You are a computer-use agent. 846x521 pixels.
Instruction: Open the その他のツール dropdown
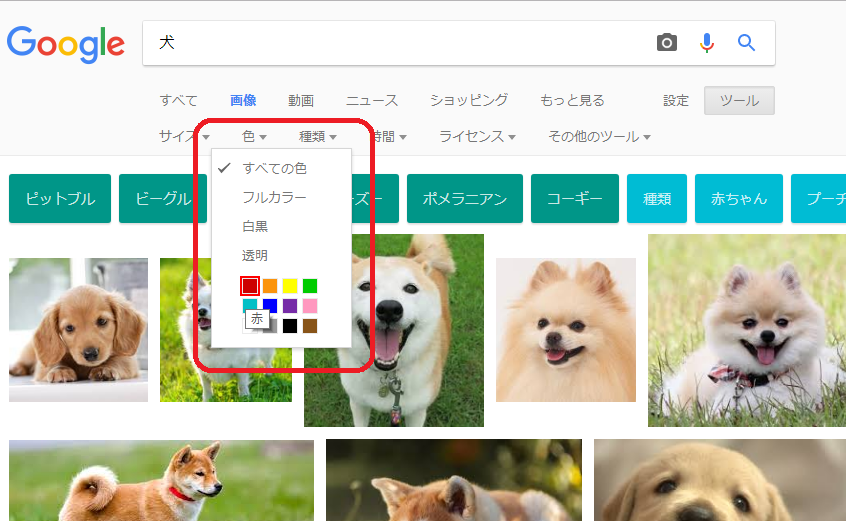tap(599, 136)
